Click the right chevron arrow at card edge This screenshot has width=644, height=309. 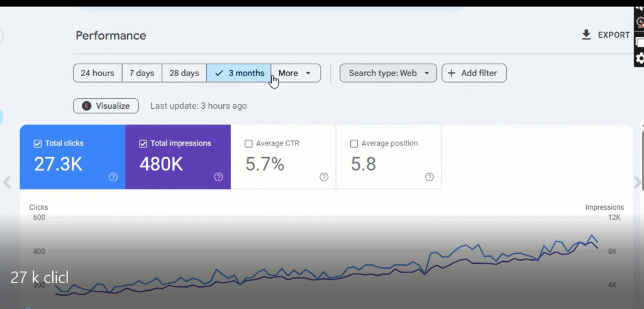click(x=637, y=183)
